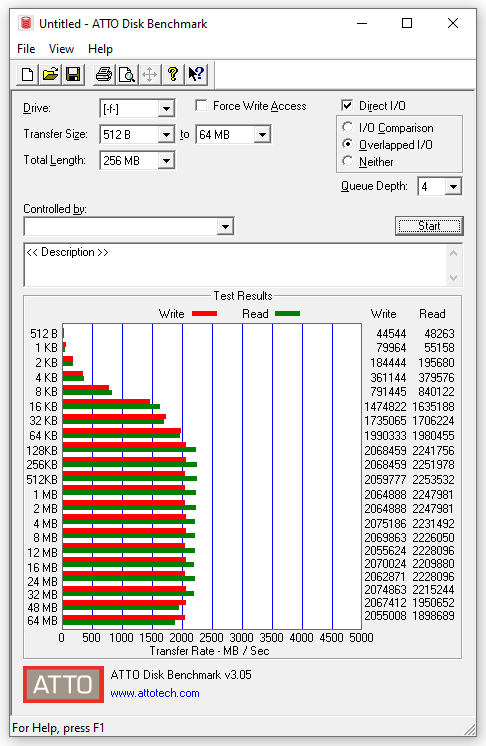Print the benchmark results

tap(104, 75)
